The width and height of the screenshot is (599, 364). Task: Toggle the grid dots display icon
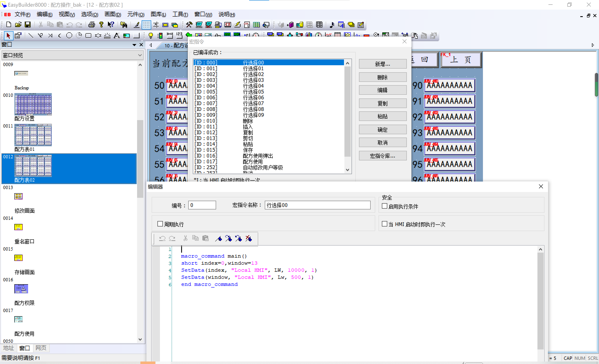pos(146,25)
